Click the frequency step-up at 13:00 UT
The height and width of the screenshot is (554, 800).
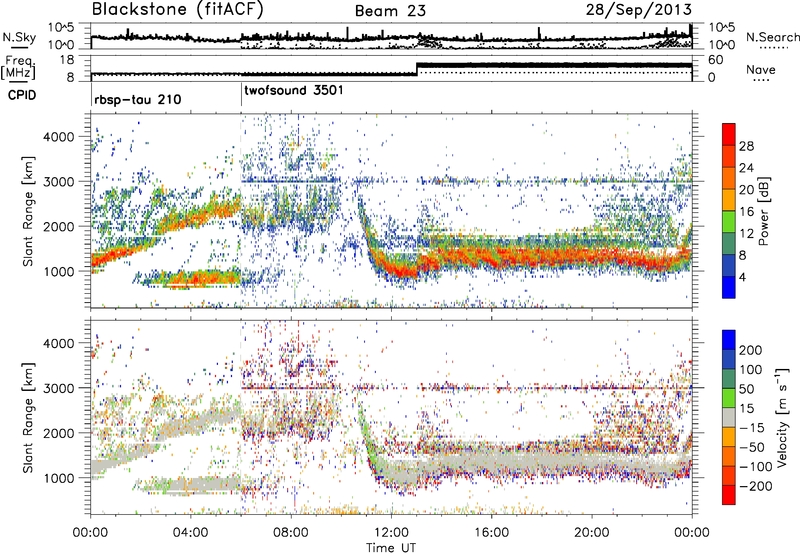tap(417, 69)
